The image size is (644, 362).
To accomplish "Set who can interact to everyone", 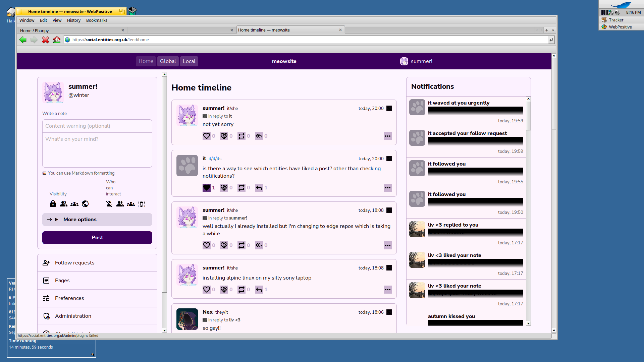I will coord(142,204).
